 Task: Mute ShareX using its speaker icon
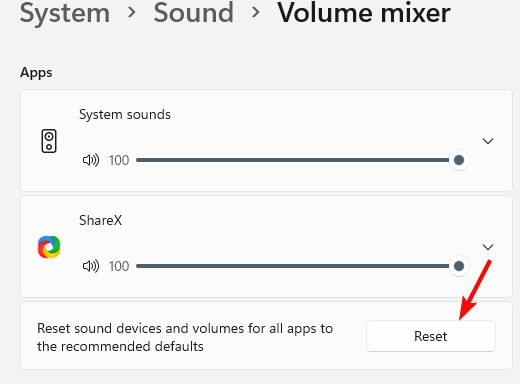[x=91, y=266]
